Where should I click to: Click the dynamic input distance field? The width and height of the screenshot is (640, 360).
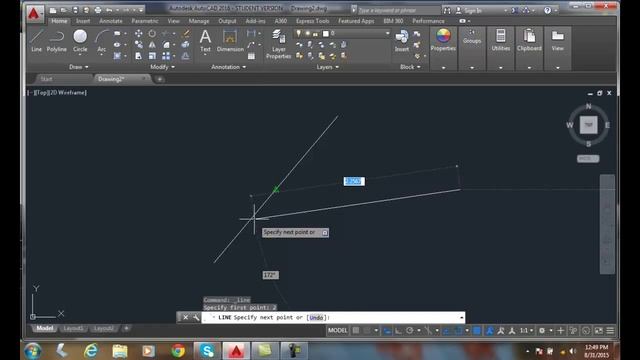pyautogui.click(x=354, y=181)
